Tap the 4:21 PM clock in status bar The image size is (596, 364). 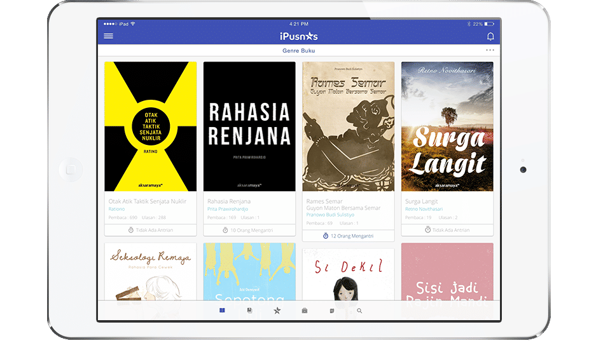299,24
